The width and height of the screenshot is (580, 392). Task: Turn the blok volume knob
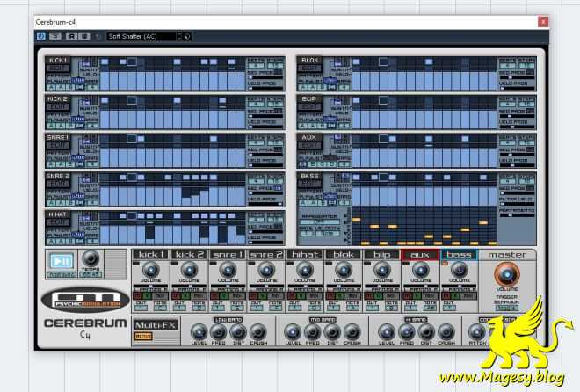coord(344,270)
